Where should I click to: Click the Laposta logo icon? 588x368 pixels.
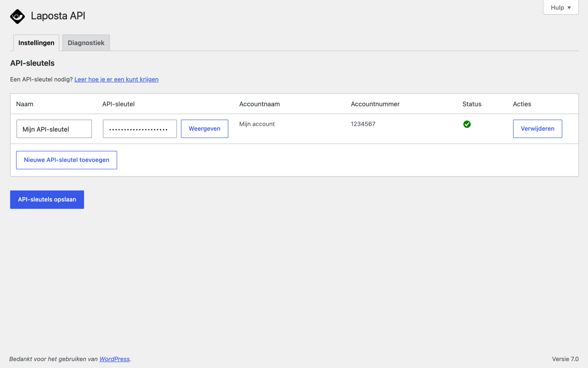click(17, 16)
